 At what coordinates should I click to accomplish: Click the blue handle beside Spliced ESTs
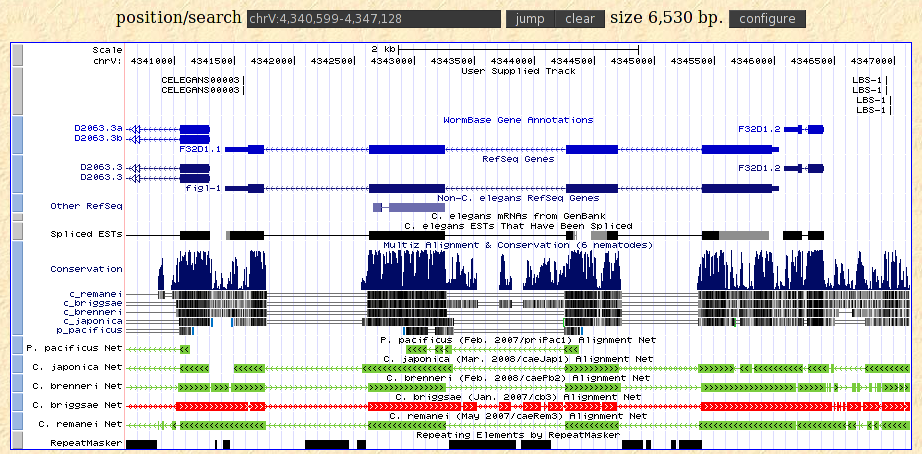click(16, 234)
